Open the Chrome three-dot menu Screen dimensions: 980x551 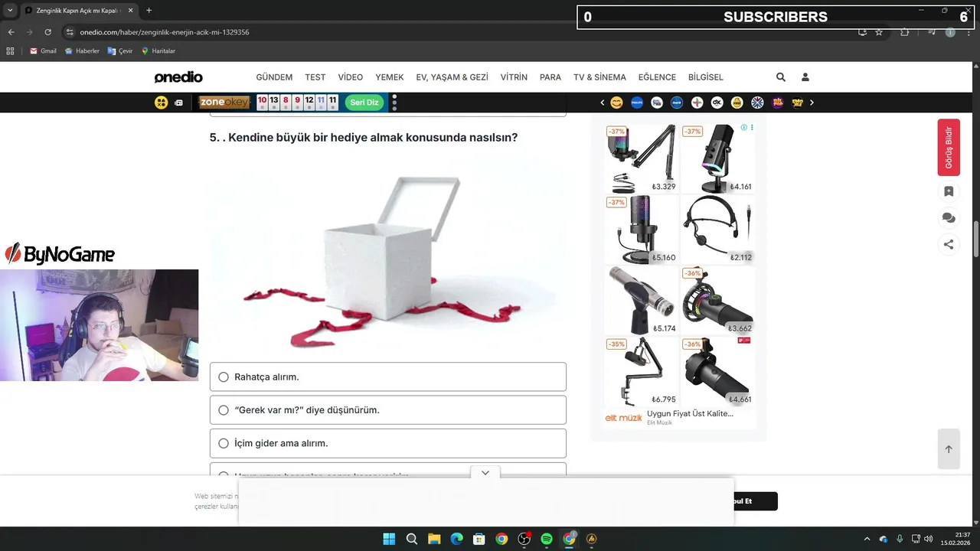tap(969, 32)
